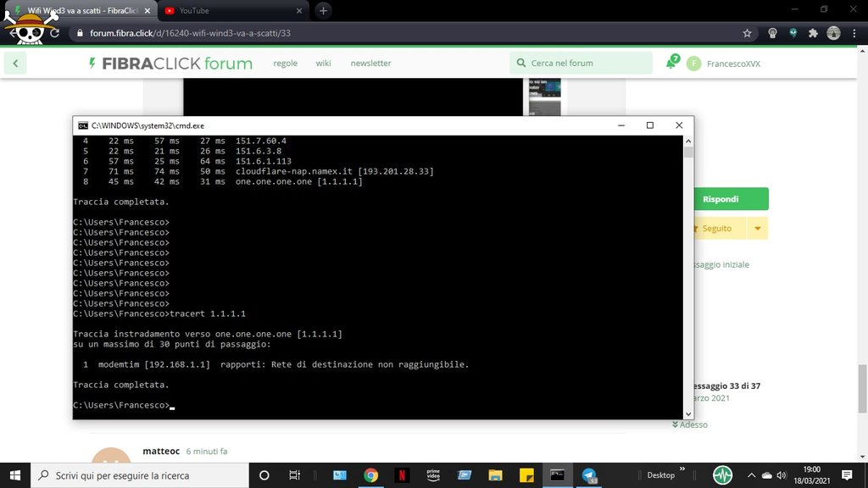Open matteoc's user profile link
The width and height of the screenshot is (868, 488).
click(161, 451)
